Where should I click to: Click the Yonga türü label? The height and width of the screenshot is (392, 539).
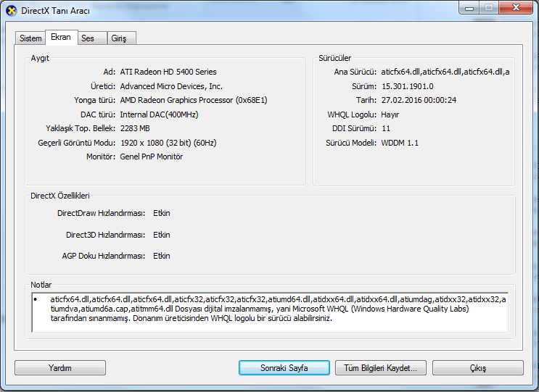[x=95, y=100]
